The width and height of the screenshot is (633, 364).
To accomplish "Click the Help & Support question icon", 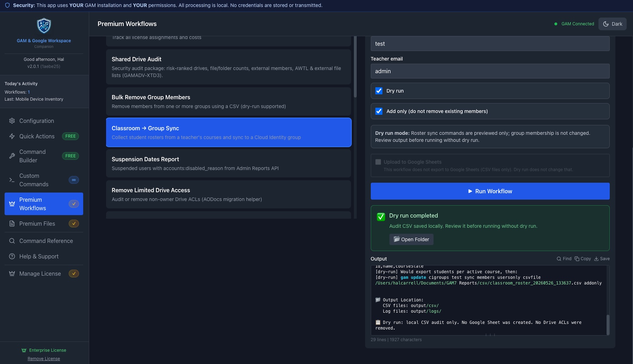I will pyautogui.click(x=12, y=256).
